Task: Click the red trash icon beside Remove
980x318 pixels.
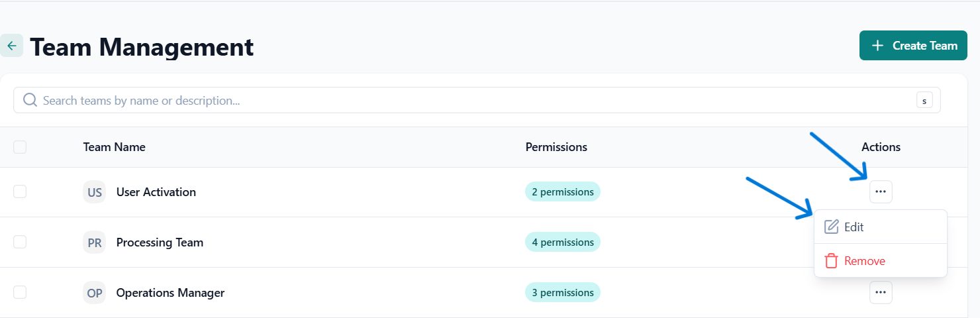Action: pos(831,261)
